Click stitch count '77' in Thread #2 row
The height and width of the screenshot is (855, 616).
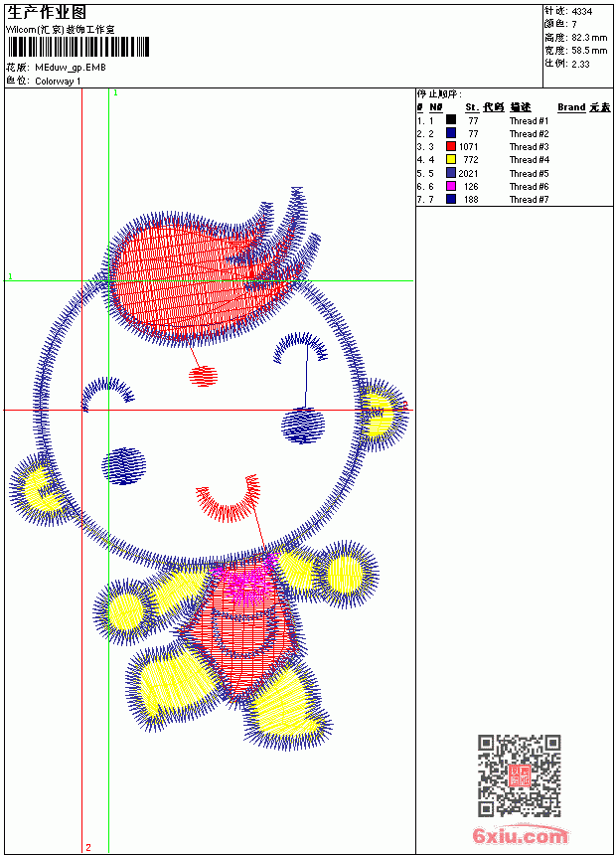(473, 133)
